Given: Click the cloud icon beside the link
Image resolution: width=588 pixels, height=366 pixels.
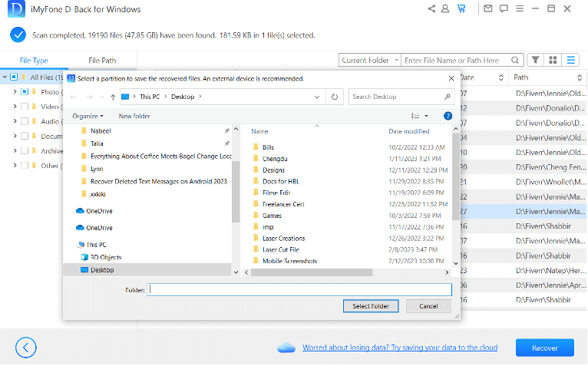Looking at the screenshot, I should (x=286, y=348).
